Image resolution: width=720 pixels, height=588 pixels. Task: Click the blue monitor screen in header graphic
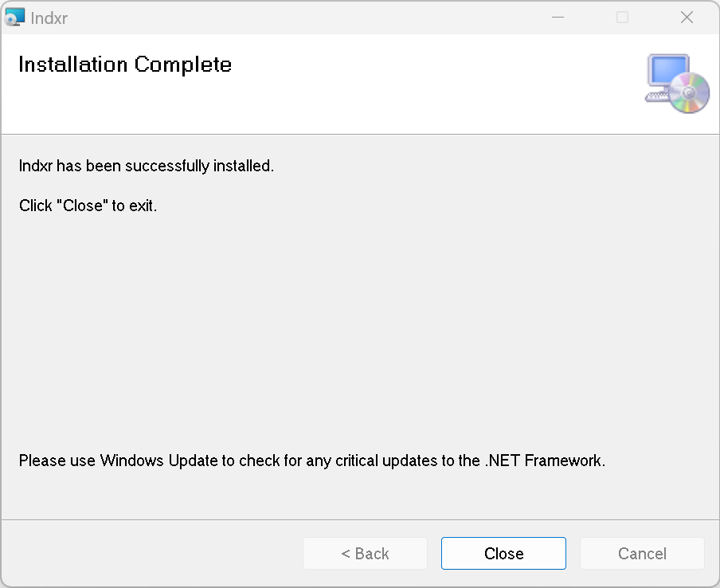[668, 71]
